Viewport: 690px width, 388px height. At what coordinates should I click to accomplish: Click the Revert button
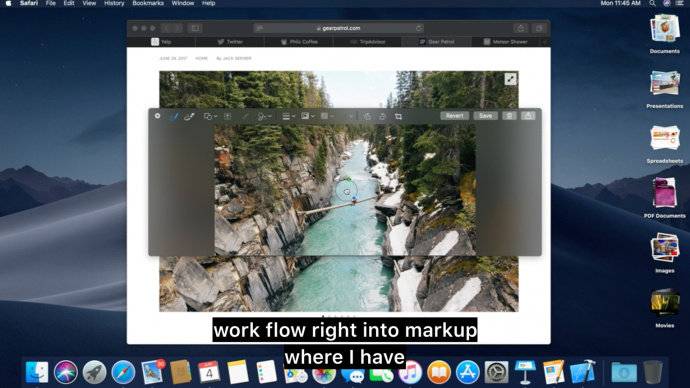455,116
